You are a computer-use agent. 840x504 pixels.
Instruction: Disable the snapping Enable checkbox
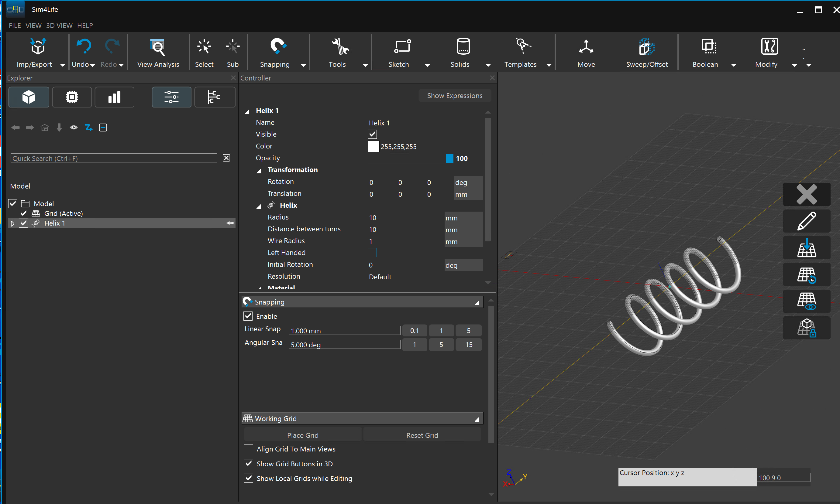pyautogui.click(x=248, y=316)
